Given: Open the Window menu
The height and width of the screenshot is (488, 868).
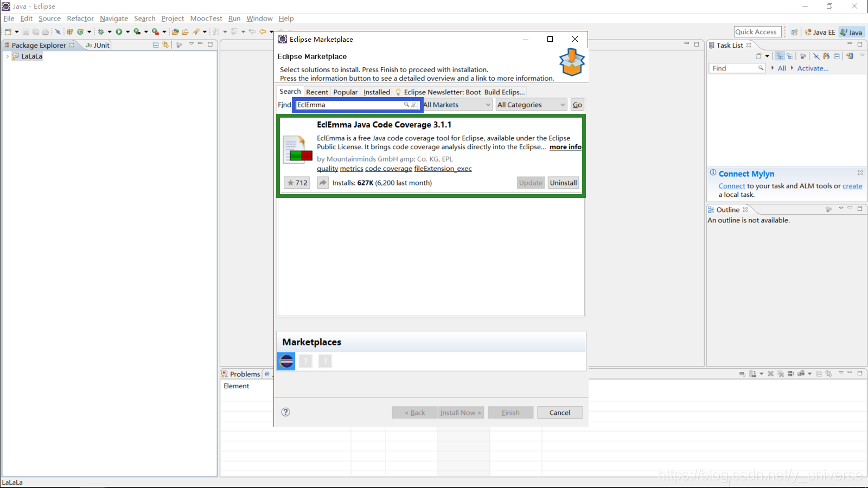Looking at the screenshot, I should coord(259,18).
